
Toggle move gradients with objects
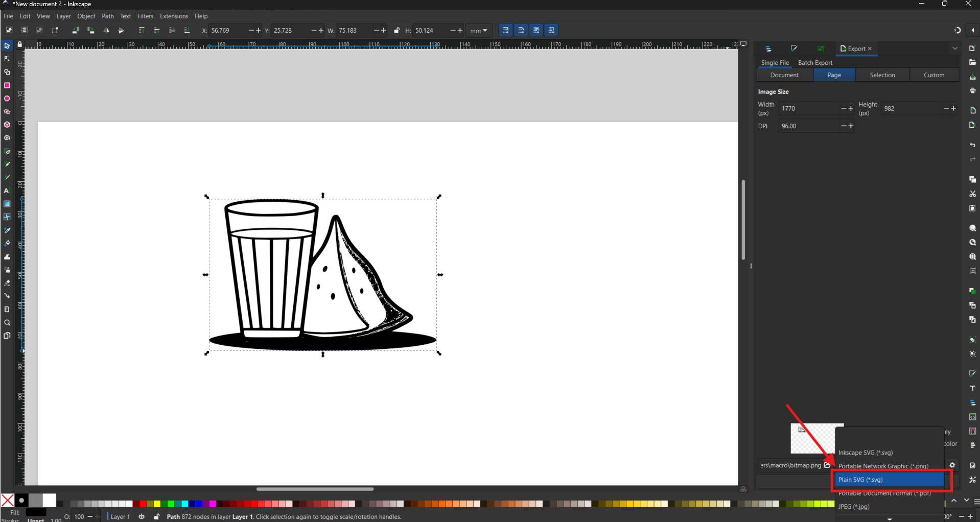coord(536,31)
